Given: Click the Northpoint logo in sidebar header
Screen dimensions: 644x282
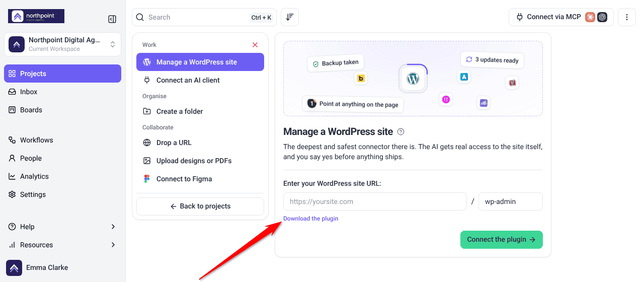Looking at the screenshot, I should (x=36, y=17).
